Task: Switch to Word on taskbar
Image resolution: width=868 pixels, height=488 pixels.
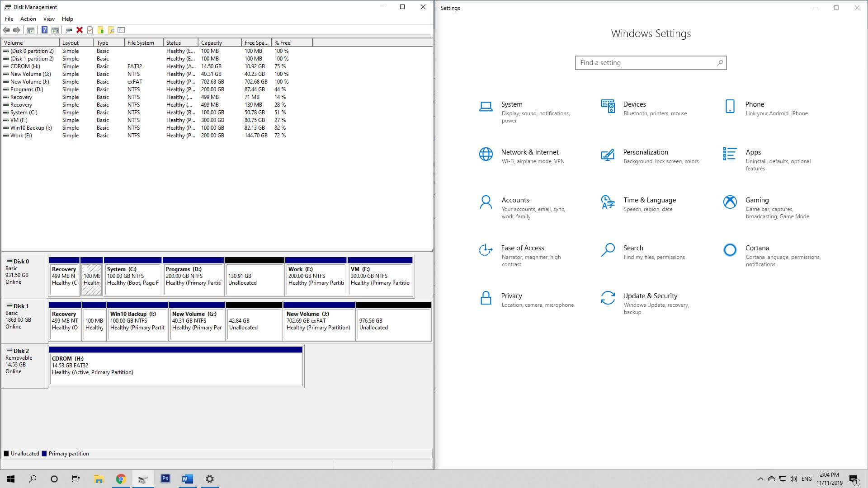Action: tap(187, 479)
